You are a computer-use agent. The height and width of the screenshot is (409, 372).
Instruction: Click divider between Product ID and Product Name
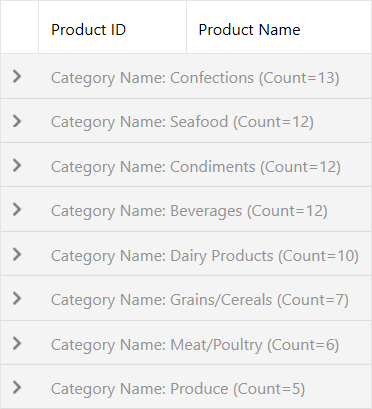coord(186,27)
